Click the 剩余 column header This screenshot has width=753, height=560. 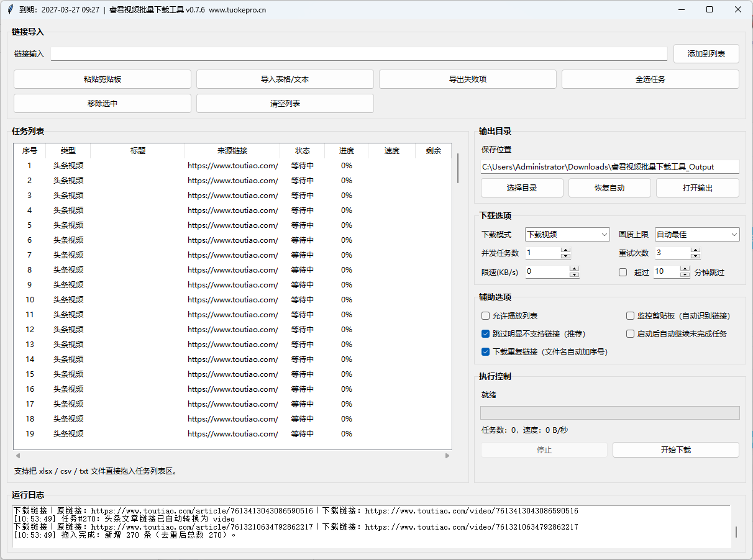pos(434,151)
